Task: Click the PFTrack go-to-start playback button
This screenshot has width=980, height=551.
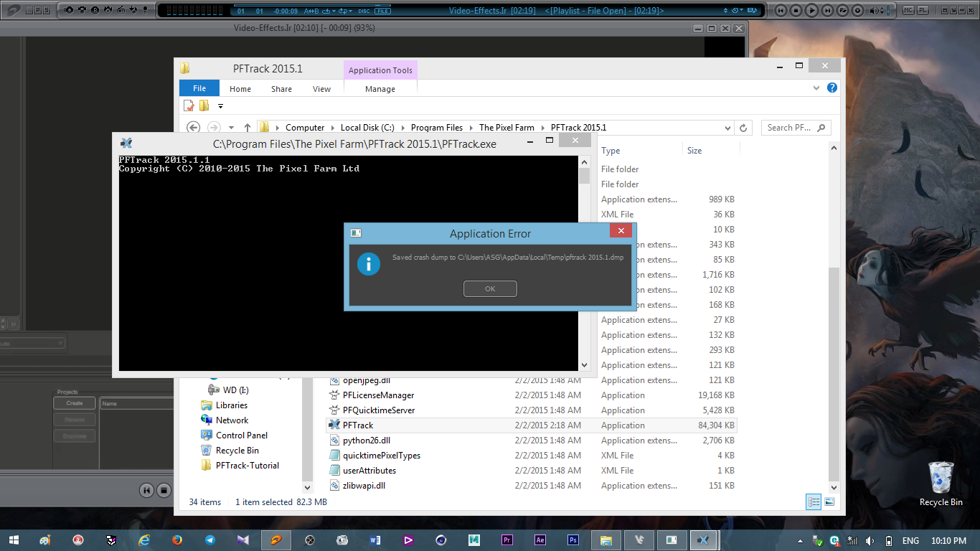Action: [146, 491]
